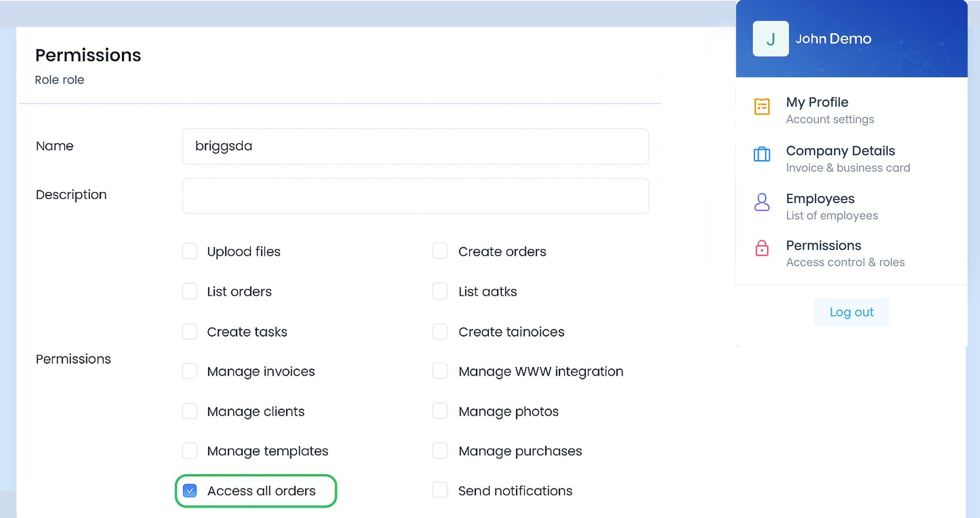This screenshot has width=980, height=518.
Task: Enable the Create orders checkbox
Action: 440,251
